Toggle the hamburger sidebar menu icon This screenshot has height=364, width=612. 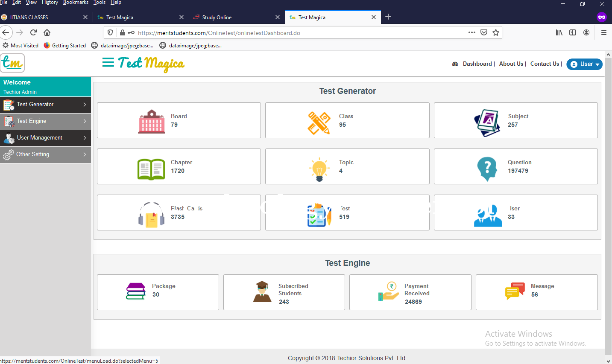108,63
